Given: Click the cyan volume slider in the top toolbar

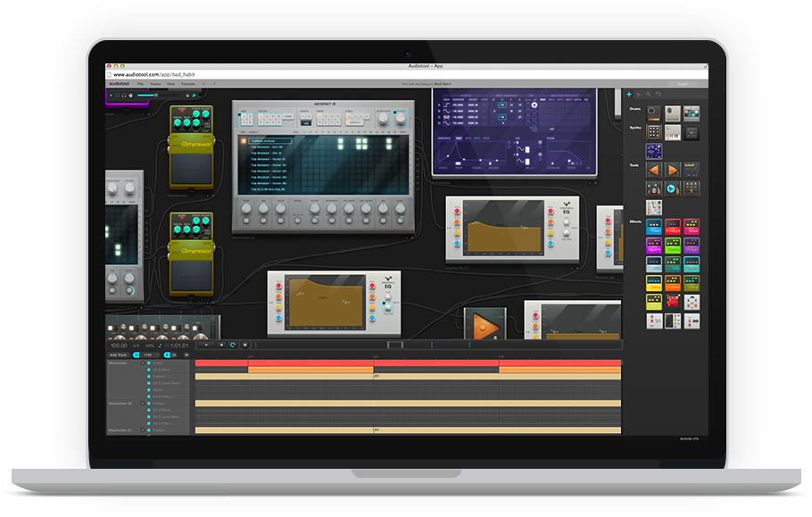Looking at the screenshot, I should click(147, 95).
